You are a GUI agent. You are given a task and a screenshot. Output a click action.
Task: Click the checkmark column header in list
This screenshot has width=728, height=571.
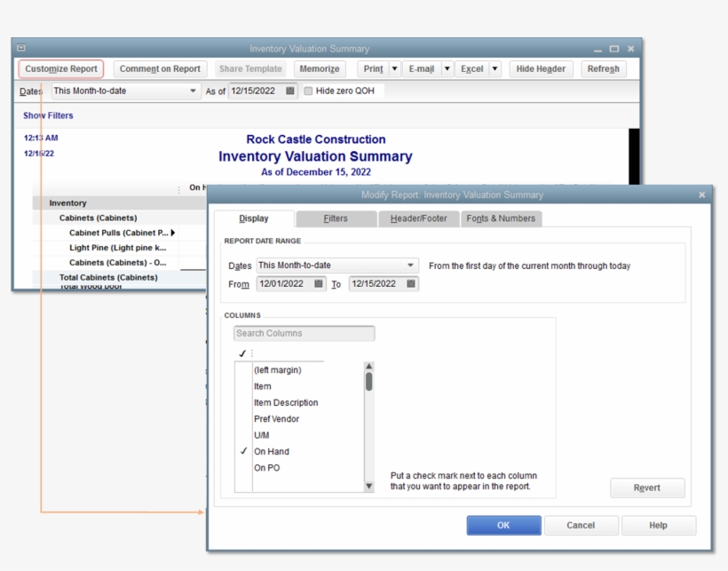pyautogui.click(x=241, y=353)
